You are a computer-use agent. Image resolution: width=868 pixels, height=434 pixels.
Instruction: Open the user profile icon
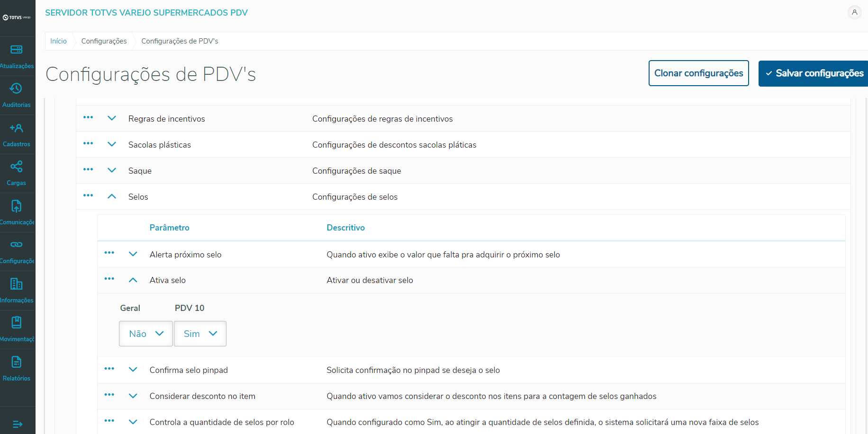pyautogui.click(x=854, y=12)
